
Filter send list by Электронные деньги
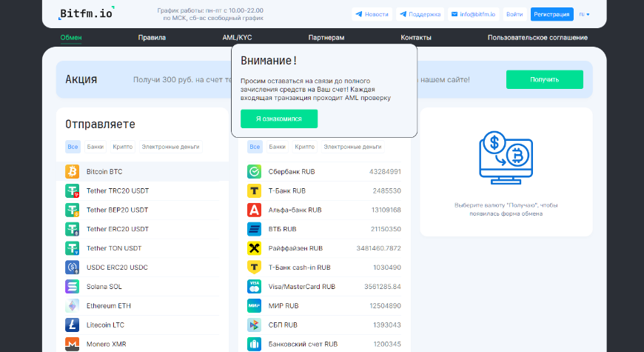tap(170, 147)
